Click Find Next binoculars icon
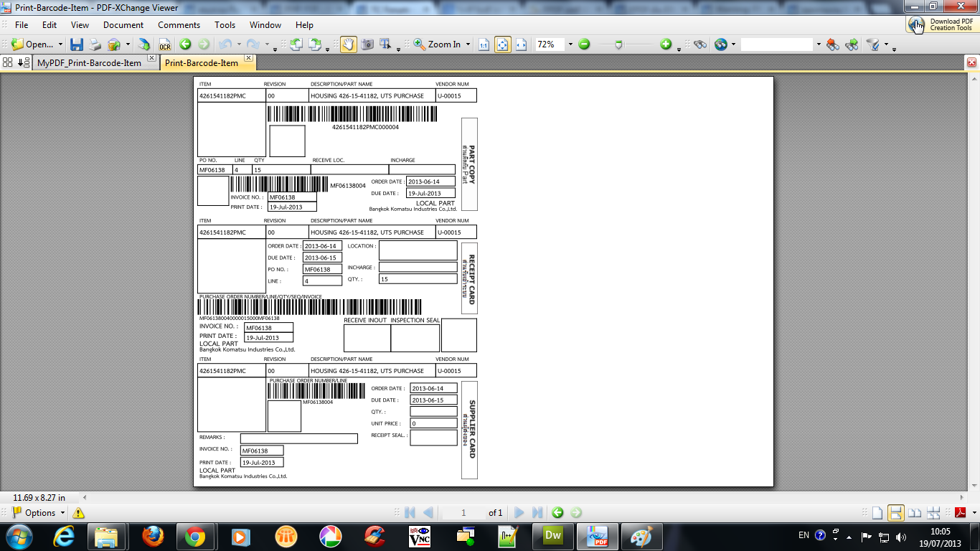Image resolution: width=980 pixels, height=551 pixels. click(852, 44)
